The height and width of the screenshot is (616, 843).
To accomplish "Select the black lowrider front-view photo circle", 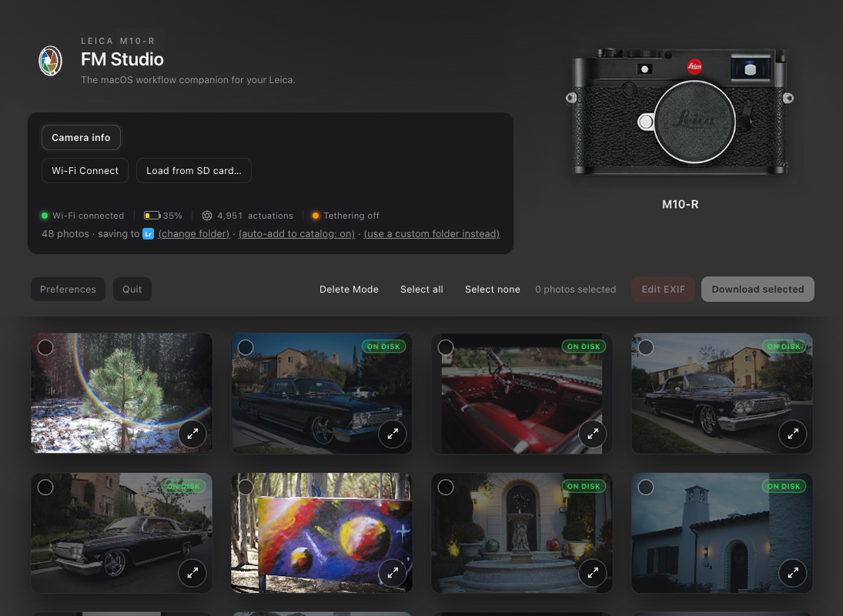I will click(646, 347).
